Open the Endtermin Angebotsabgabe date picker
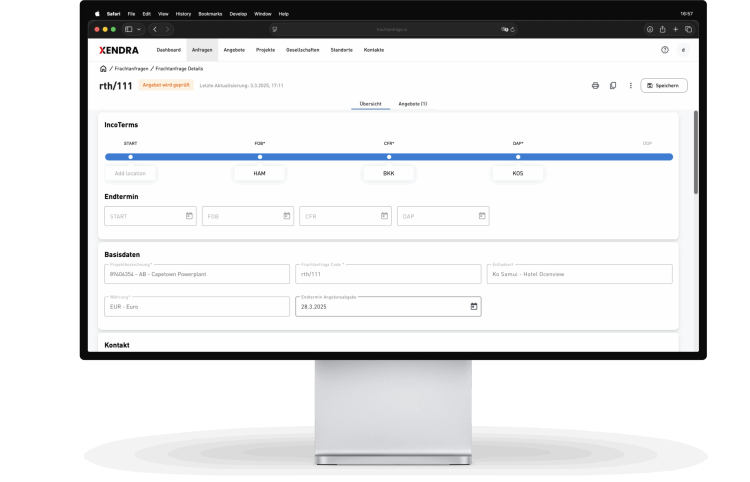 click(473, 306)
